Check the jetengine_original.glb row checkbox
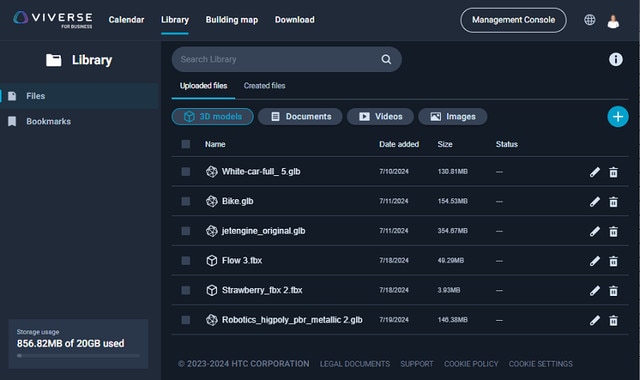640x380 pixels. (x=186, y=231)
